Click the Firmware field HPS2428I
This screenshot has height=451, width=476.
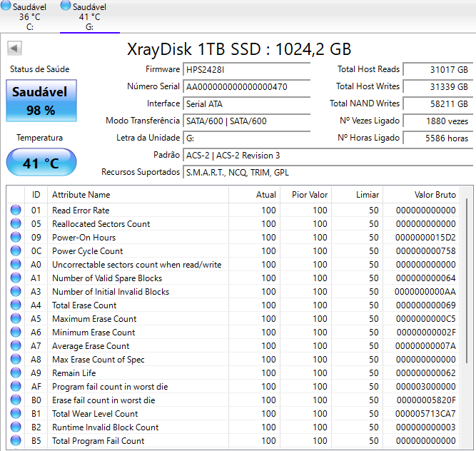pyautogui.click(x=247, y=70)
